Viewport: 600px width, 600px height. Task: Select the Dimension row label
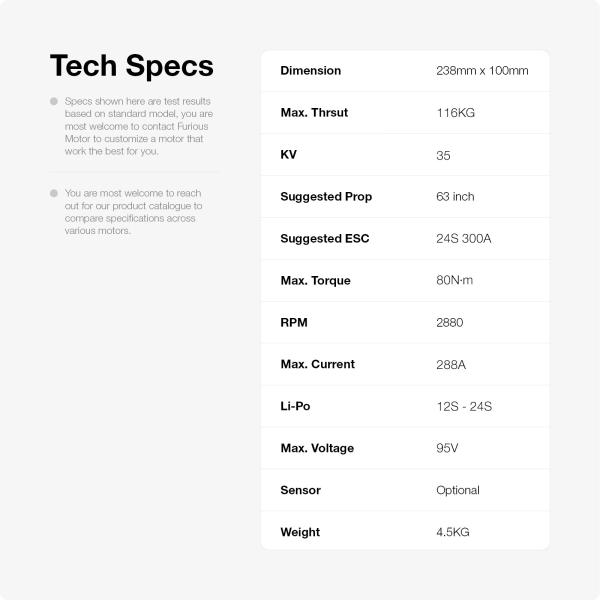click(x=310, y=71)
